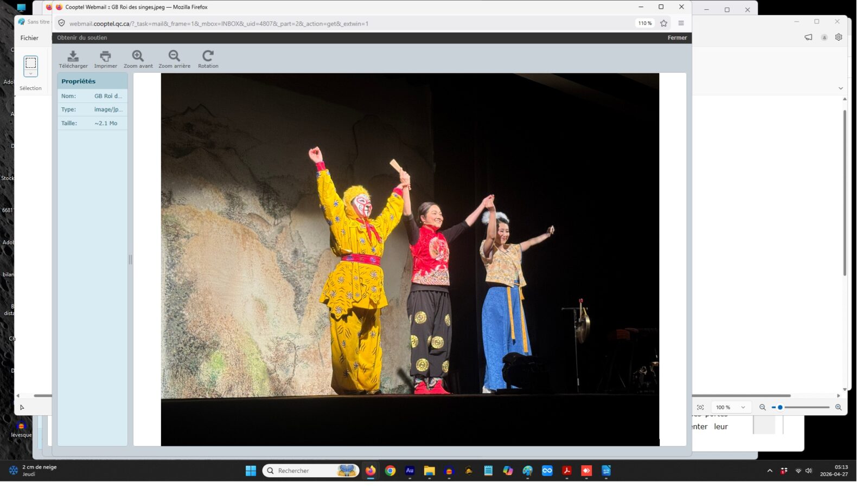Zoom out in Paint status bar

(762, 407)
